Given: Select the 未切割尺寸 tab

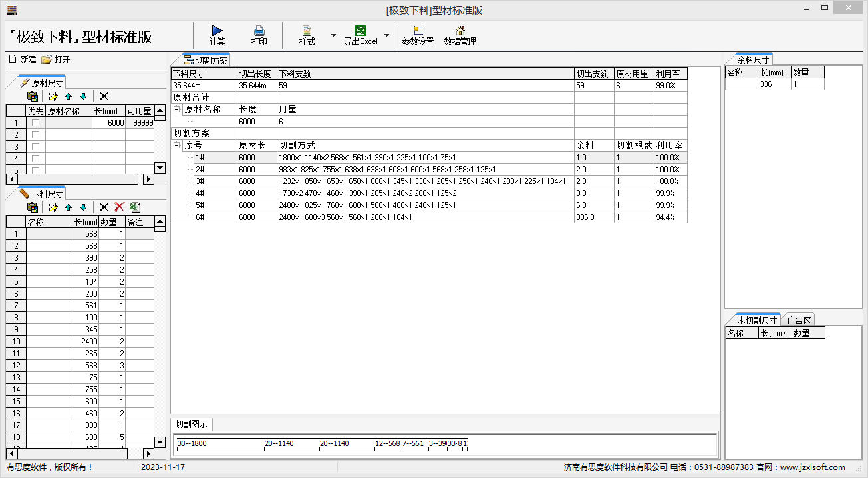Looking at the screenshot, I should [x=756, y=320].
